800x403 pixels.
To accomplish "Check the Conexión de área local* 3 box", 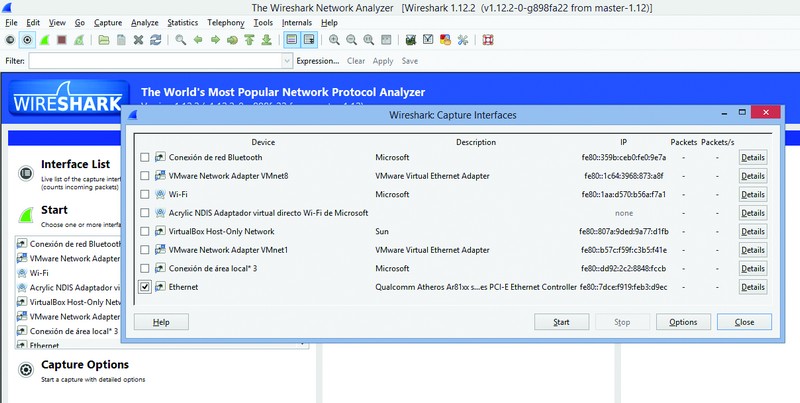I will (x=145, y=268).
